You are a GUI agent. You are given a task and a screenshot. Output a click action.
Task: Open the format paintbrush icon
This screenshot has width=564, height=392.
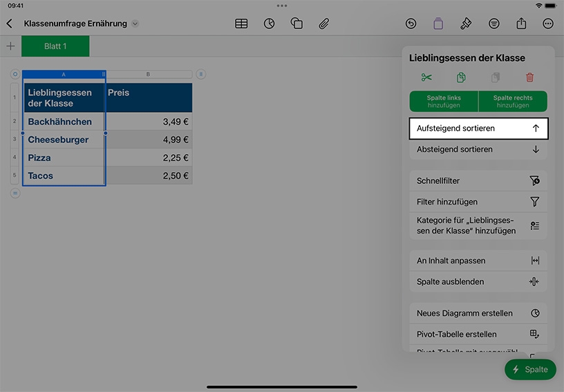pyautogui.click(x=466, y=24)
